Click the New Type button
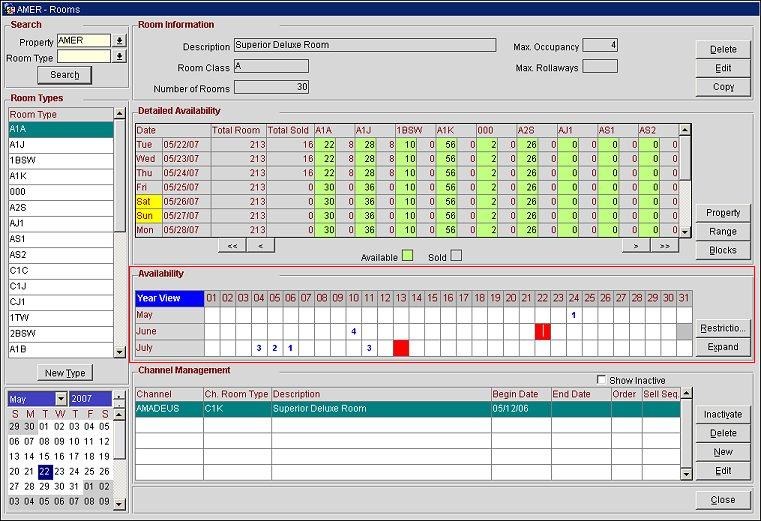Image resolution: width=761 pixels, height=521 pixels. tap(65, 373)
